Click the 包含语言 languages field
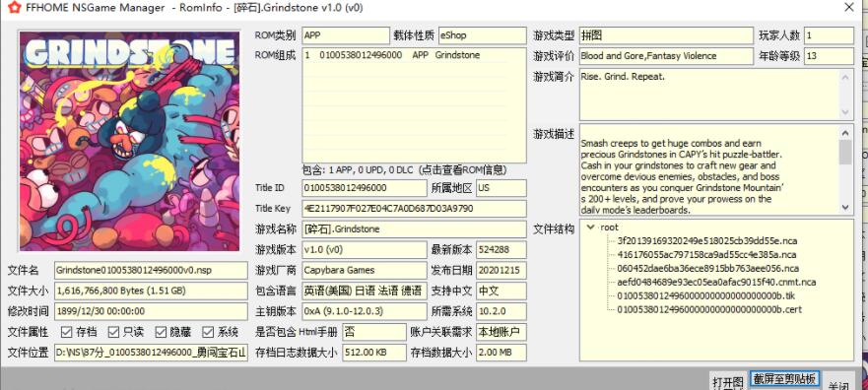This screenshot has height=390, width=868. point(365,291)
